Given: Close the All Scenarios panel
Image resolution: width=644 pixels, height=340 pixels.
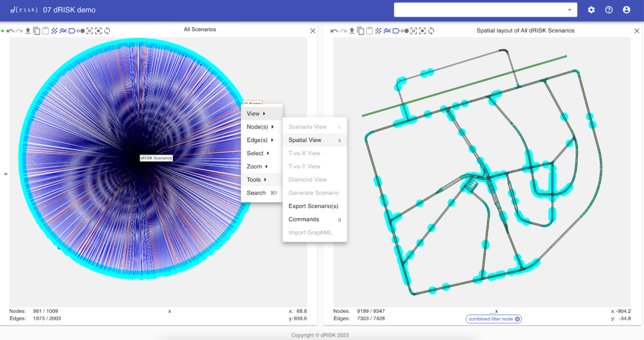Looking at the screenshot, I should click(312, 31).
